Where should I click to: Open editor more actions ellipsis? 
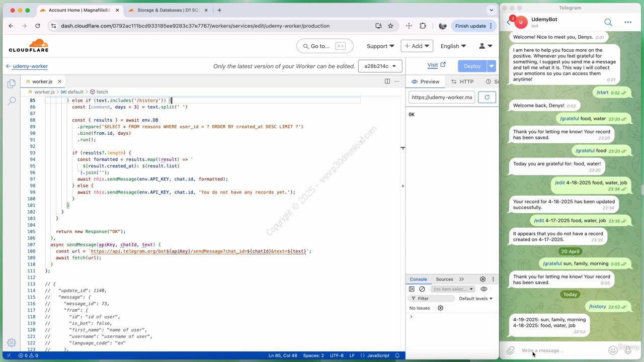[397, 81]
